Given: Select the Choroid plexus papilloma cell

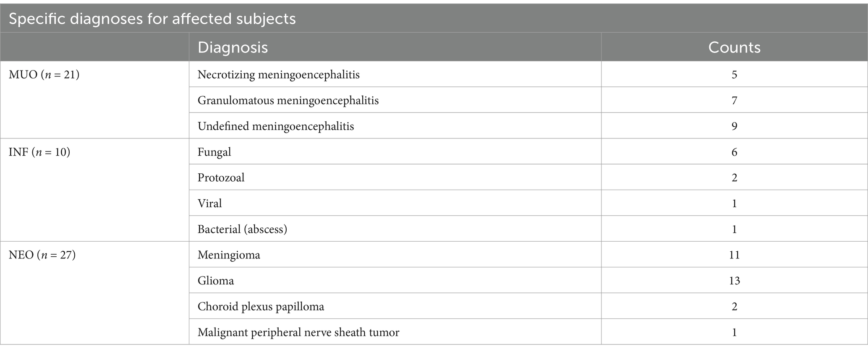Looking at the screenshot, I should coord(261,307).
